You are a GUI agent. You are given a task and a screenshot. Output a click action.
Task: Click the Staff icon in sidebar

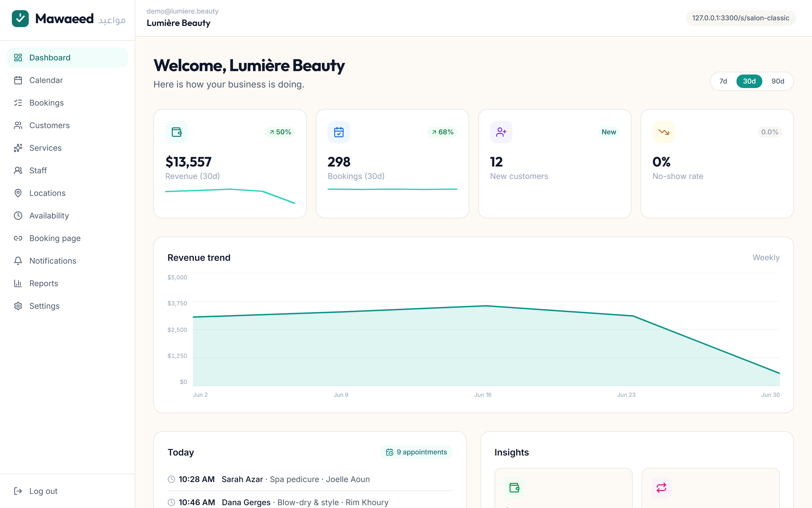18,170
